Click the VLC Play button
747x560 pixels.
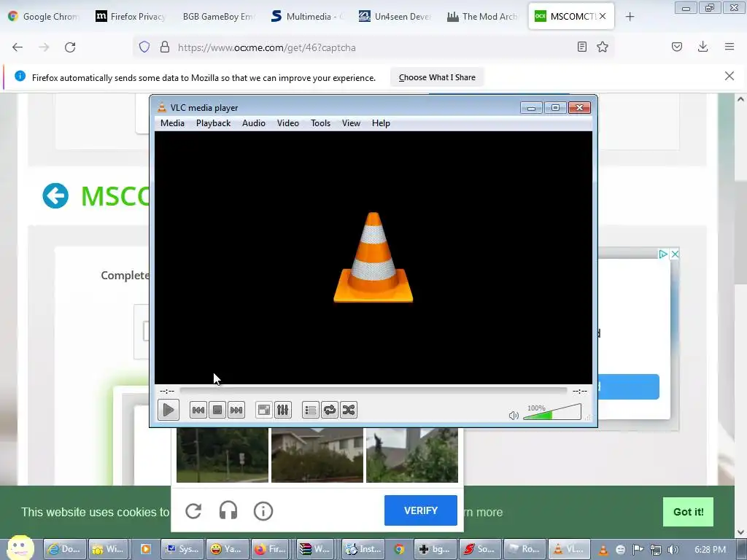coord(169,410)
